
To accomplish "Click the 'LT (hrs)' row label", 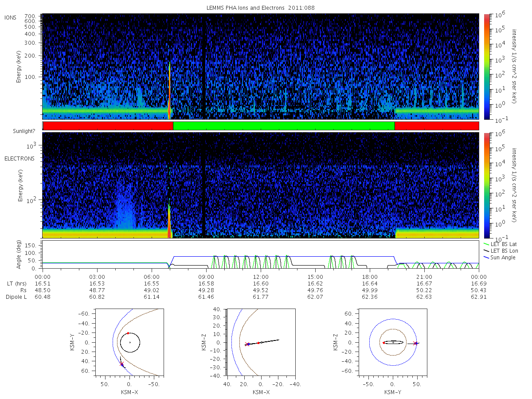I will 17,283.
